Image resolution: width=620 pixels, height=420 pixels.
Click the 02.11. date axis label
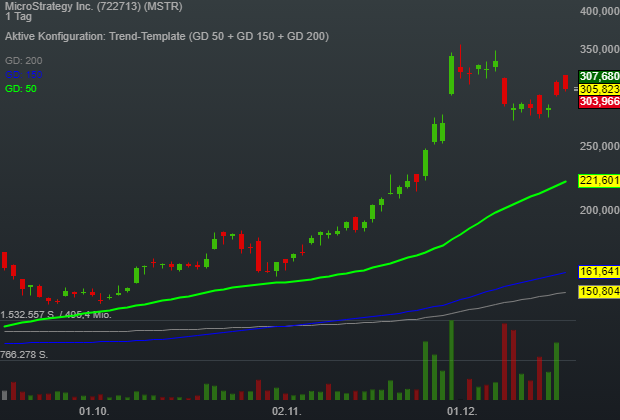[x=287, y=411]
